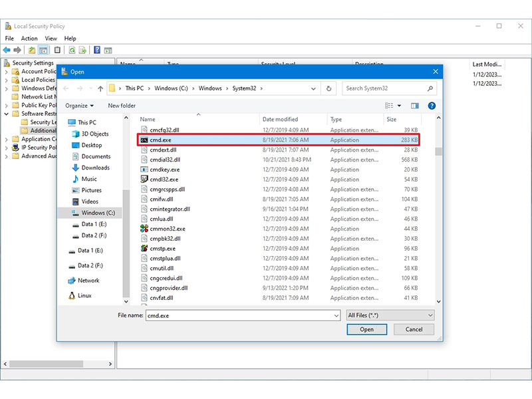Image resolution: width=532 pixels, height=399 pixels.
Task: Click the Refresh button beside the address bar
Action: (329, 88)
